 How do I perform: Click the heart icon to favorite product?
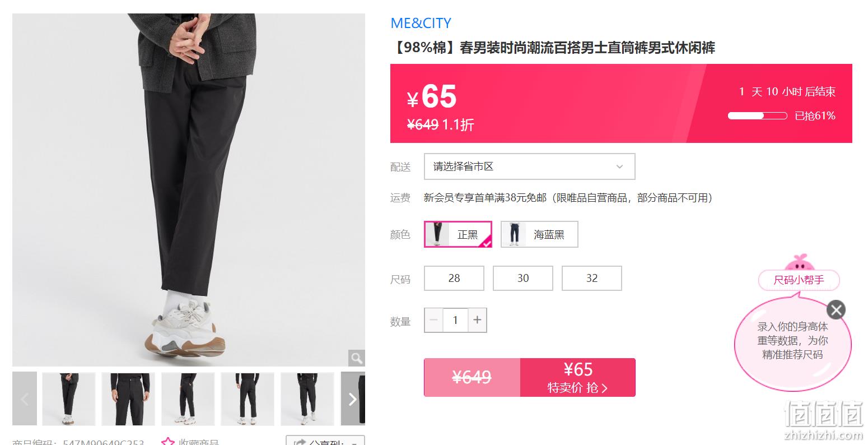point(168,442)
